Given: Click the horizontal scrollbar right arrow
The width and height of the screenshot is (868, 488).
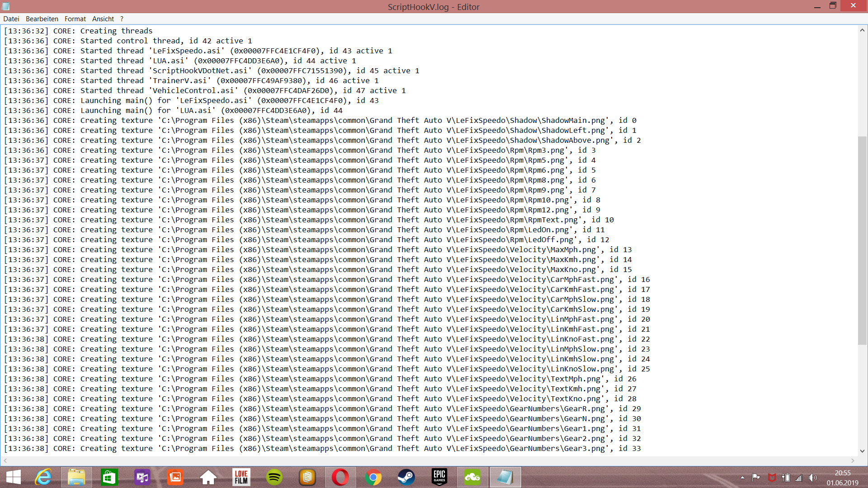Looking at the screenshot, I should click(853, 460).
